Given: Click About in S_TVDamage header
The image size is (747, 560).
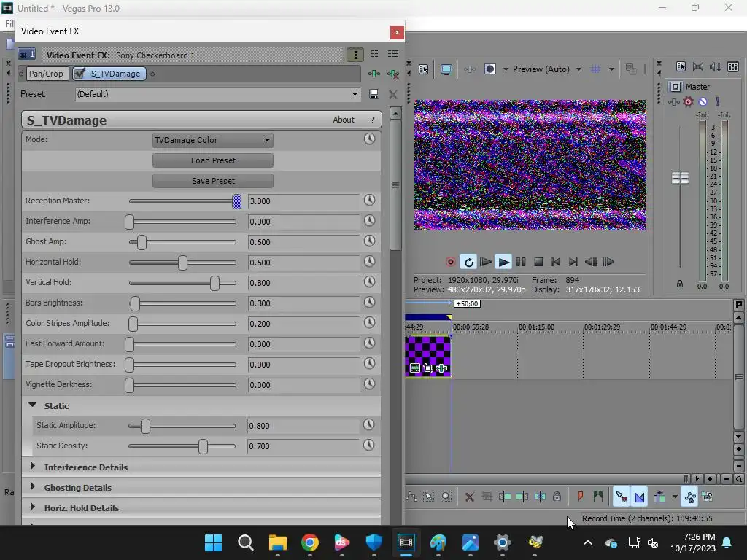Looking at the screenshot, I should pyautogui.click(x=344, y=120).
